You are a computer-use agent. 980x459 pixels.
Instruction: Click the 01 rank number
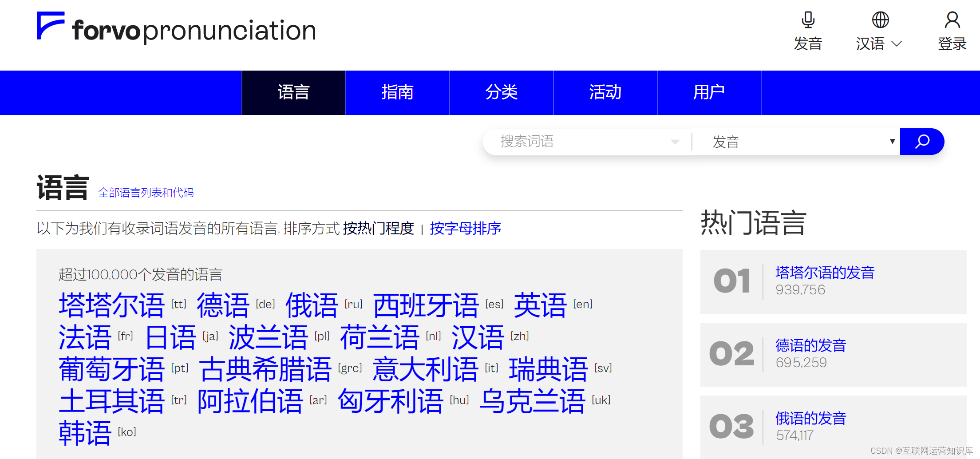[x=732, y=281]
